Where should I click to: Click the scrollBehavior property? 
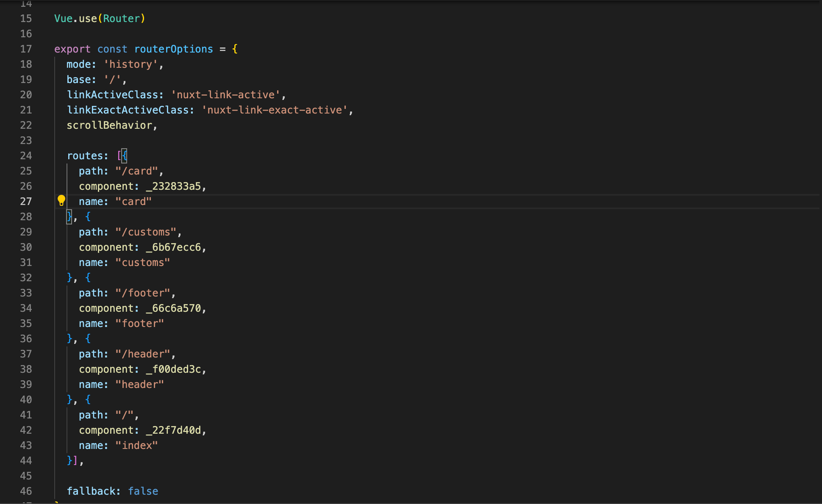[x=109, y=125]
